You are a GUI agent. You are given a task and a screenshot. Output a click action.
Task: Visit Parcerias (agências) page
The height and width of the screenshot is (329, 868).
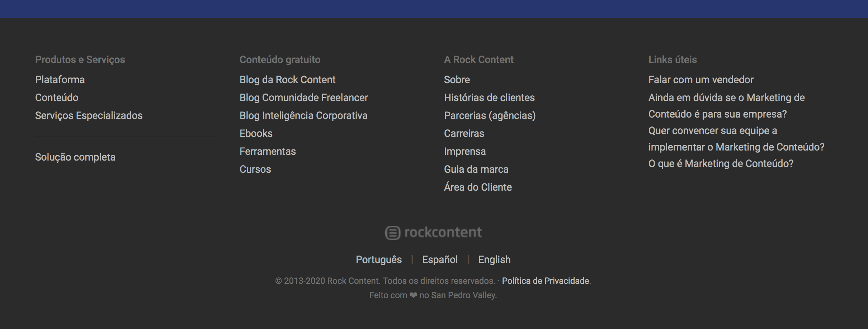[x=490, y=115]
